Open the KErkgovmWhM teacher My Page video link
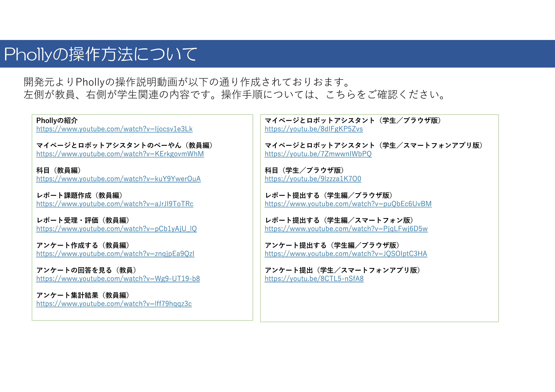 (120, 154)
